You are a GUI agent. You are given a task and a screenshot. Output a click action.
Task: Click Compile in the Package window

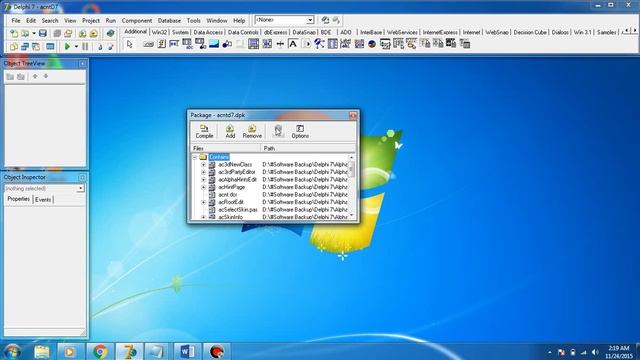click(204, 131)
